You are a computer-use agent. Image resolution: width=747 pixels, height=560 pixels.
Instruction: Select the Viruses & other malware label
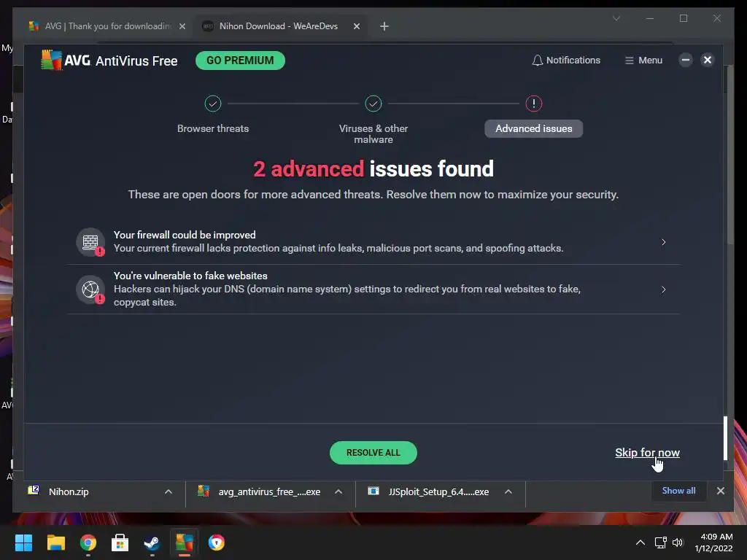pyautogui.click(x=373, y=134)
